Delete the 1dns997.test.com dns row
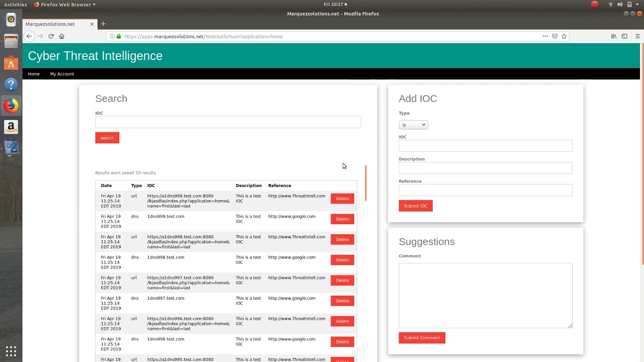The image size is (644, 362). (x=342, y=301)
